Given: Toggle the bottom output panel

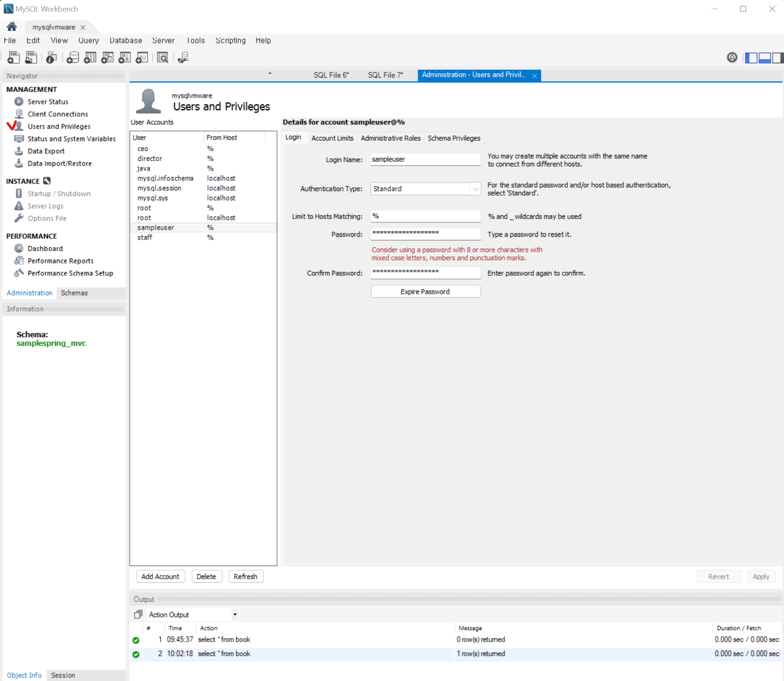Looking at the screenshot, I should pyautogui.click(x=764, y=58).
